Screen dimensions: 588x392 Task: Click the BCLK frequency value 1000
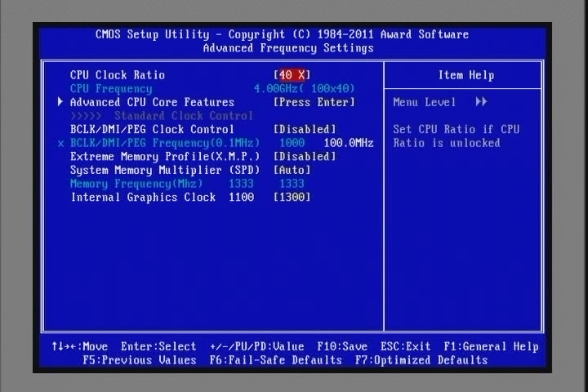click(292, 143)
